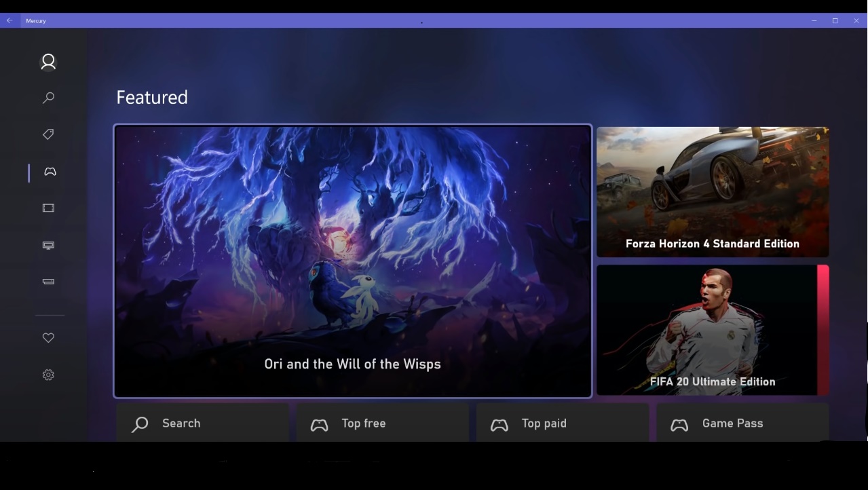Close the Mercury window
This screenshot has height=490, width=868.
[x=856, y=21]
